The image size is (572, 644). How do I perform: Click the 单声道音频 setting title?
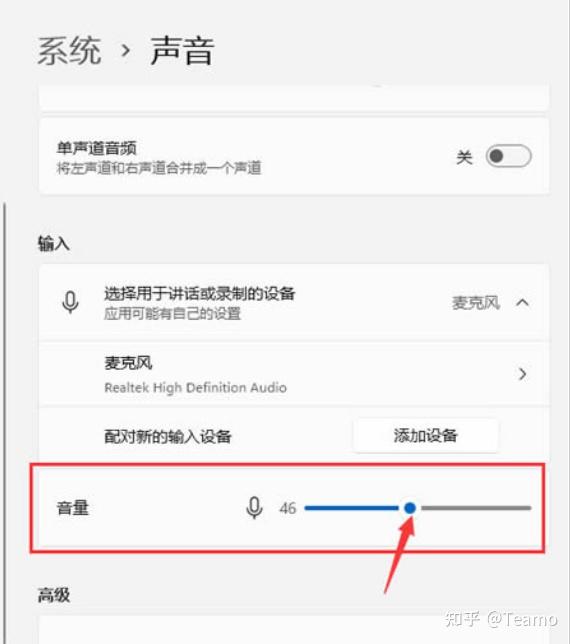point(96,148)
